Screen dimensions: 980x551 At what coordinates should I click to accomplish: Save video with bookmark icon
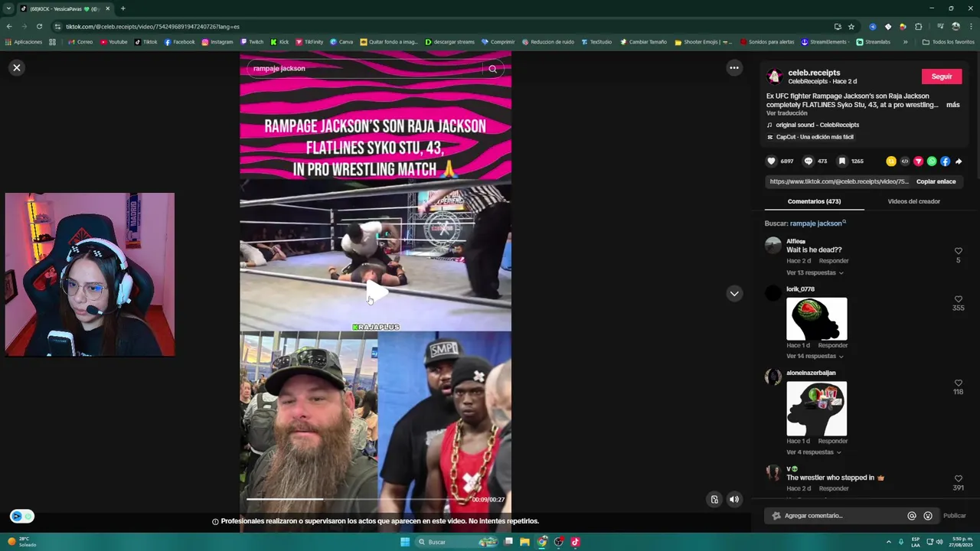coord(841,161)
